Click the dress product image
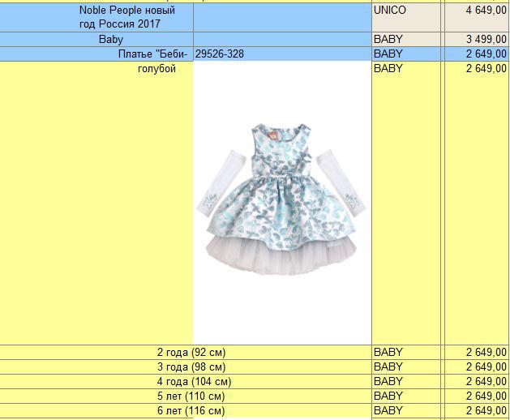 281,199
